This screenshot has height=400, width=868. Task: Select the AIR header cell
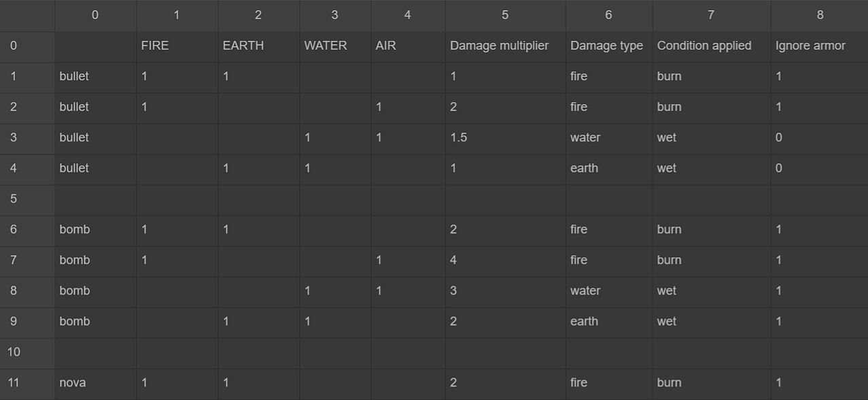pyautogui.click(x=408, y=46)
